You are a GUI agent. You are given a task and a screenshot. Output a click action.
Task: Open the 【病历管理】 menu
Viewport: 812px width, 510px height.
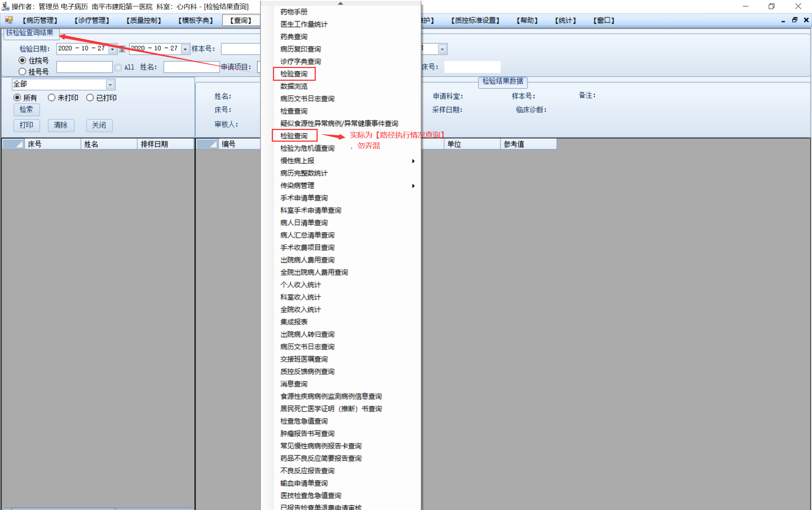click(x=40, y=20)
